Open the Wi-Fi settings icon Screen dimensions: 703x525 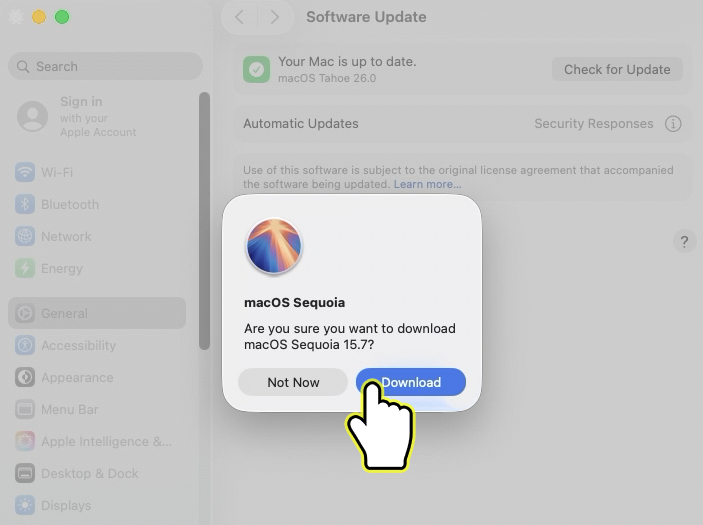coord(25,172)
